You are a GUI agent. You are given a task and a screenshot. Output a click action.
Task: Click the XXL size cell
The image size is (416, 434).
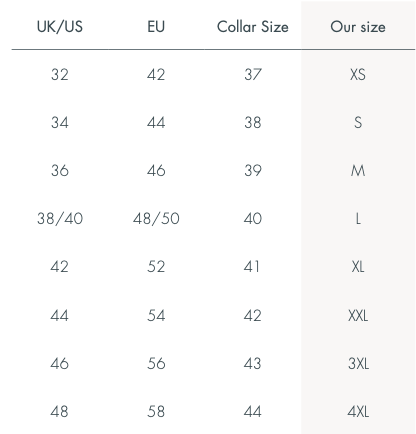[358, 315]
